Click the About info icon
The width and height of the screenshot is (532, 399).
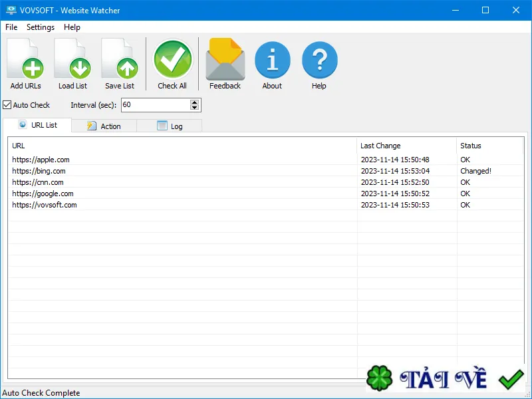pyautogui.click(x=273, y=60)
